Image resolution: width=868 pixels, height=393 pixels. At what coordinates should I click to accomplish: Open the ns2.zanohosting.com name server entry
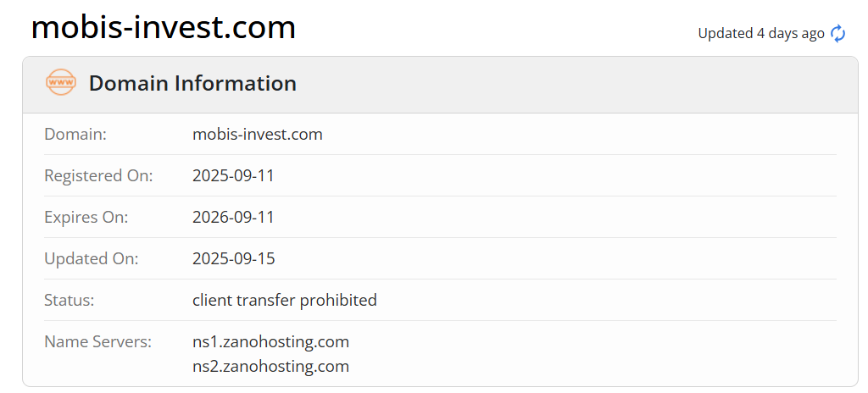click(271, 366)
